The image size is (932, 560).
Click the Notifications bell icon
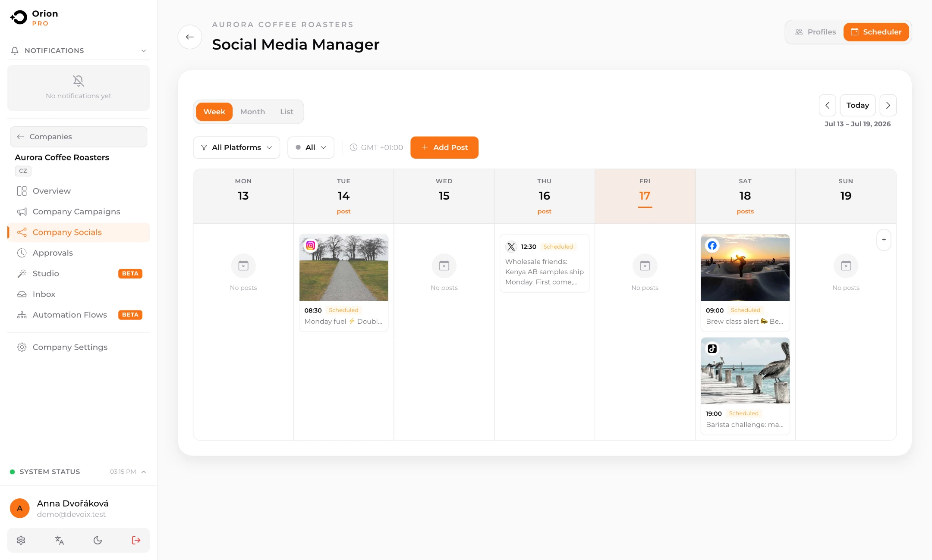pos(15,50)
